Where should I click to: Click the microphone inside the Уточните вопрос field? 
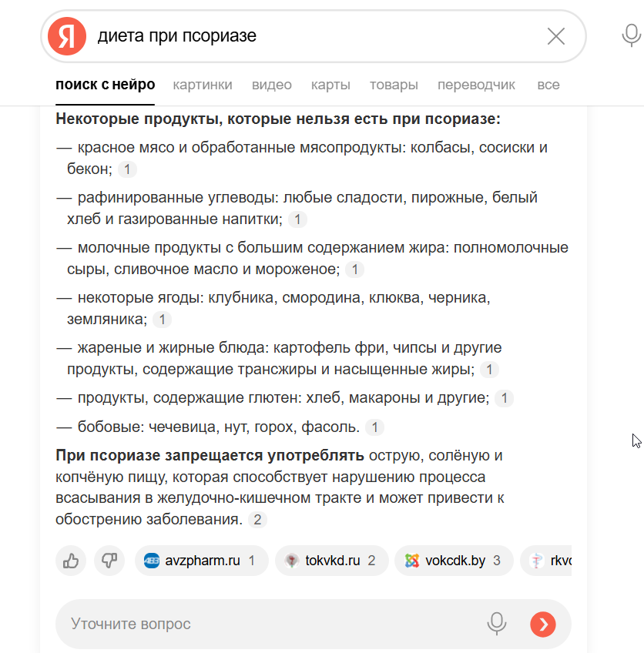click(x=497, y=624)
